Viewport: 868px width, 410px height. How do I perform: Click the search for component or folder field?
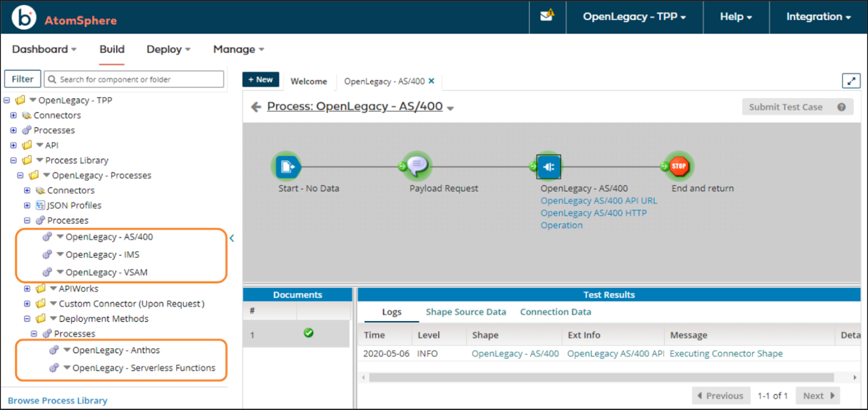pos(134,79)
